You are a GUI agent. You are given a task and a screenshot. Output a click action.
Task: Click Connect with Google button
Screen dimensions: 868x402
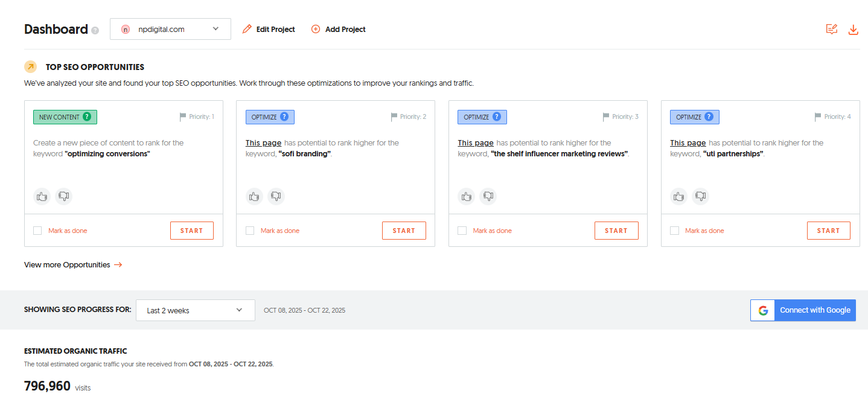click(803, 310)
